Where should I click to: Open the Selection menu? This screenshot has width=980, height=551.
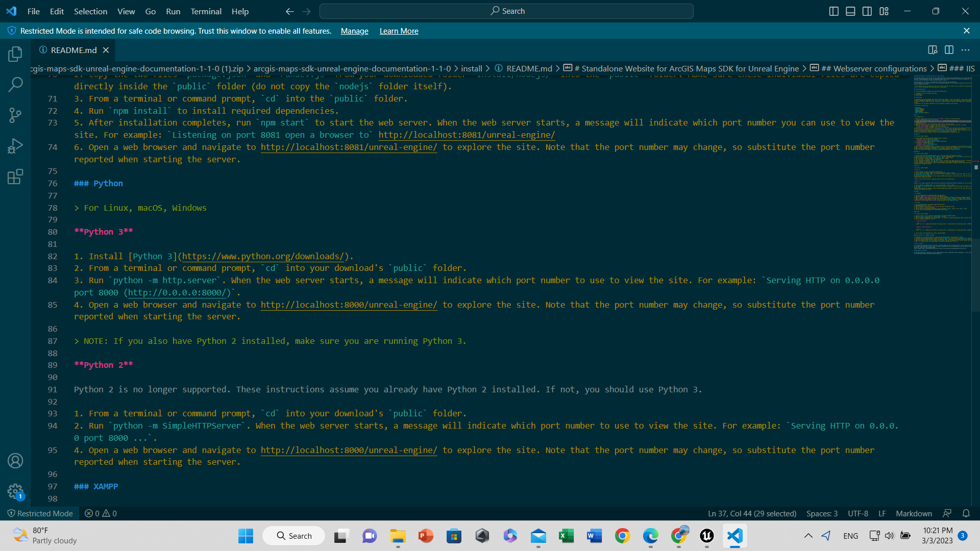(90, 11)
